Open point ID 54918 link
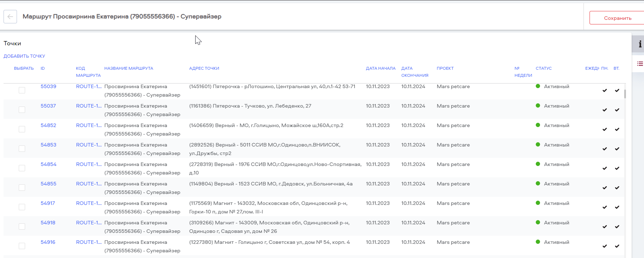The width and height of the screenshot is (644, 258). pyautogui.click(x=48, y=223)
